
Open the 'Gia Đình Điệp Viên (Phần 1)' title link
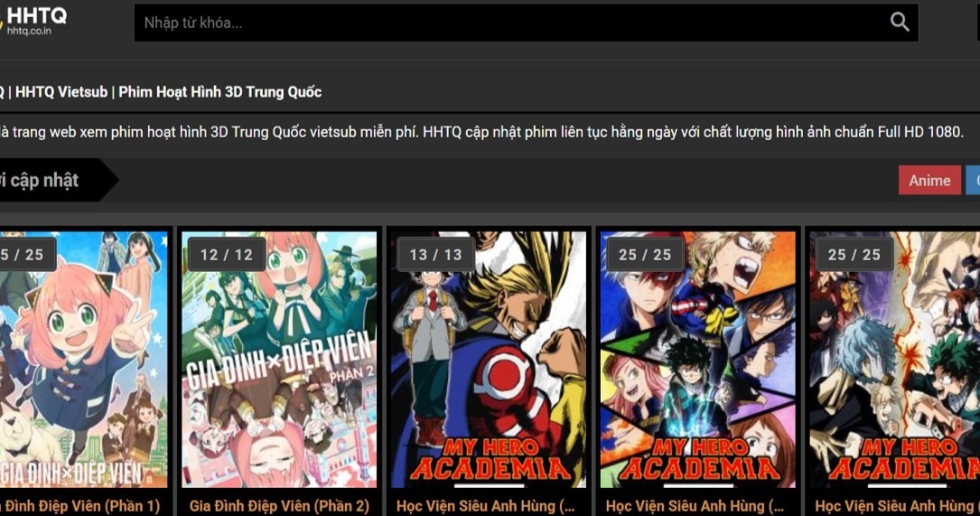tap(80, 505)
